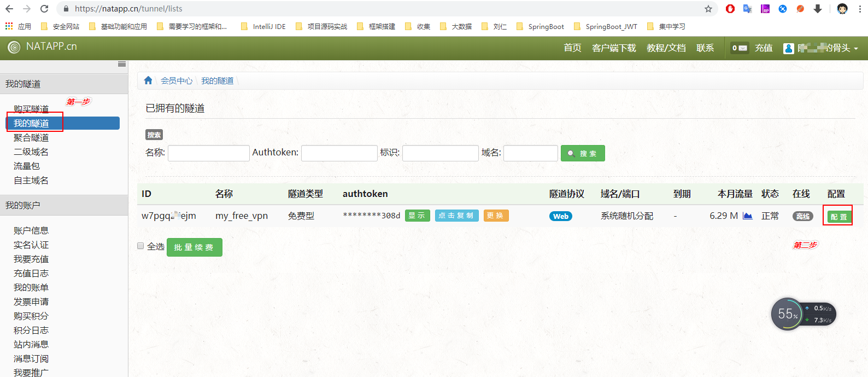This screenshot has width=868, height=377.
Task: Reload the page with the refresh icon
Action: tap(44, 9)
